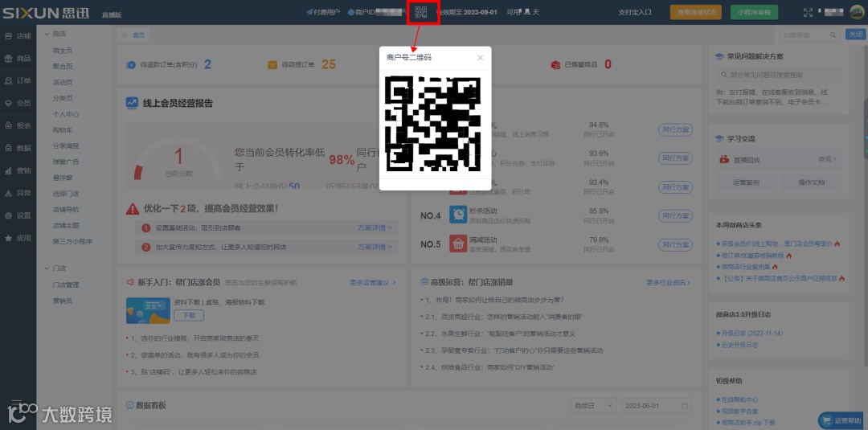Click 同行方案 for the 93.6% row
Image resolution: width=868 pixels, height=430 pixels.
click(x=675, y=158)
